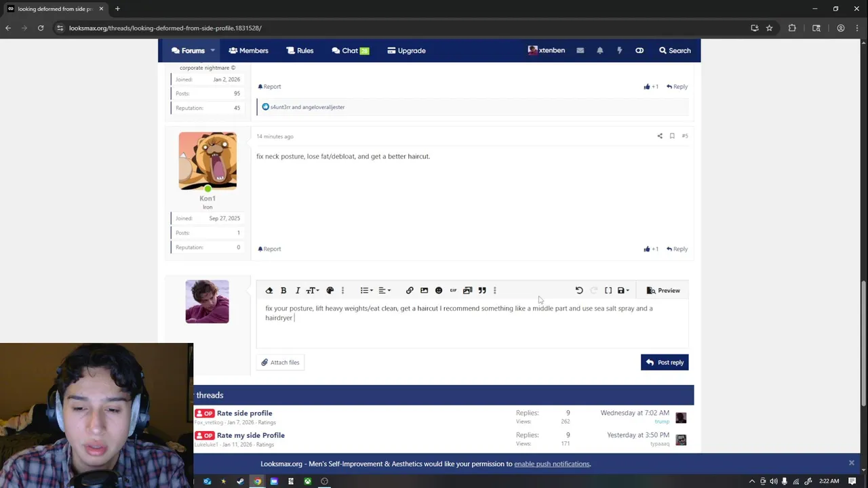
Task: Open the Rules page
Action: 300,50
